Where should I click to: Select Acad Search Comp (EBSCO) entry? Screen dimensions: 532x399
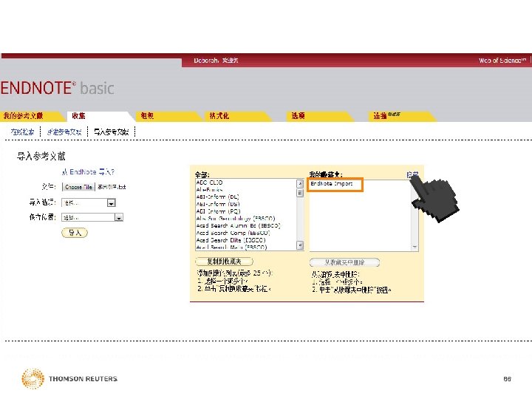(x=233, y=233)
